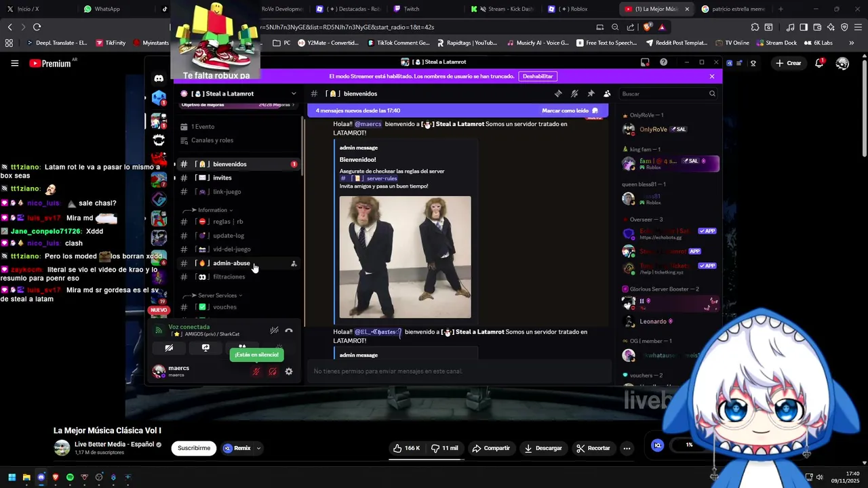Open Windows Start button in taskbar
This screenshot has width=868, height=488.
tap(12, 477)
